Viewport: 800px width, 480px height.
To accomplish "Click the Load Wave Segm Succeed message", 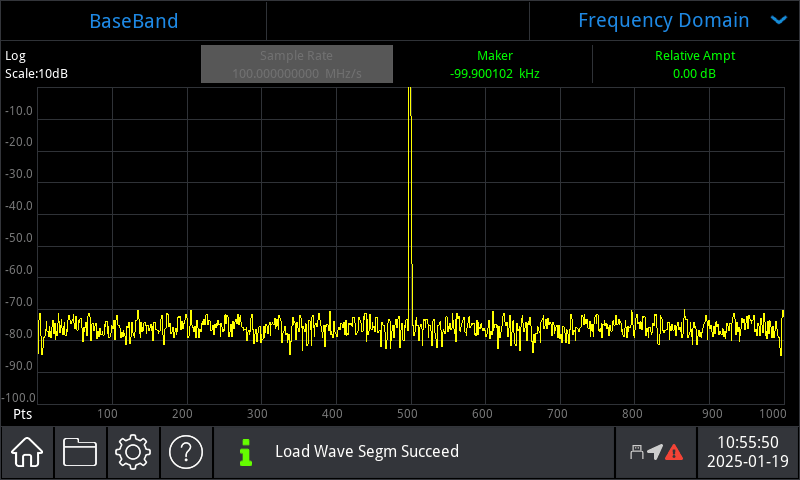I will [367, 451].
